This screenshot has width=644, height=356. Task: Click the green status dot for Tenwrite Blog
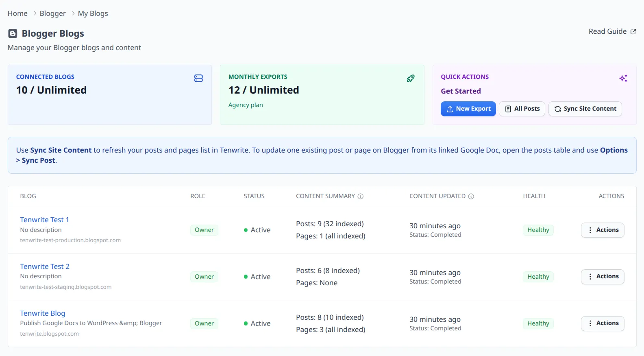pyautogui.click(x=246, y=323)
